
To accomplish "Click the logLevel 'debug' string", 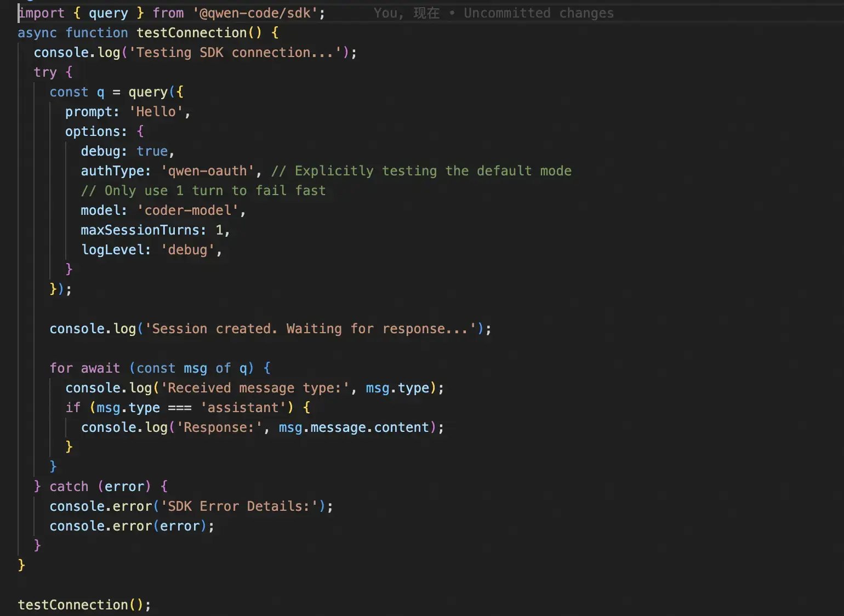I will [187, 250].
